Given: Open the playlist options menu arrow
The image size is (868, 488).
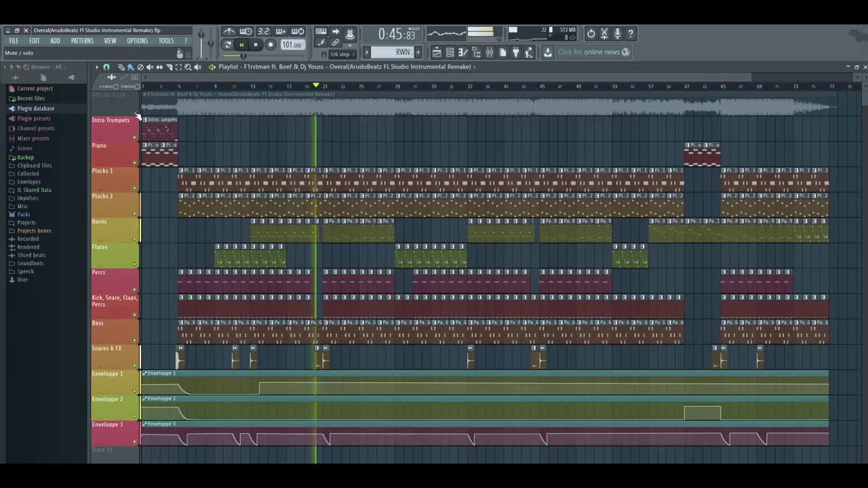Looking at the screenshot, I should pos(96,67).
